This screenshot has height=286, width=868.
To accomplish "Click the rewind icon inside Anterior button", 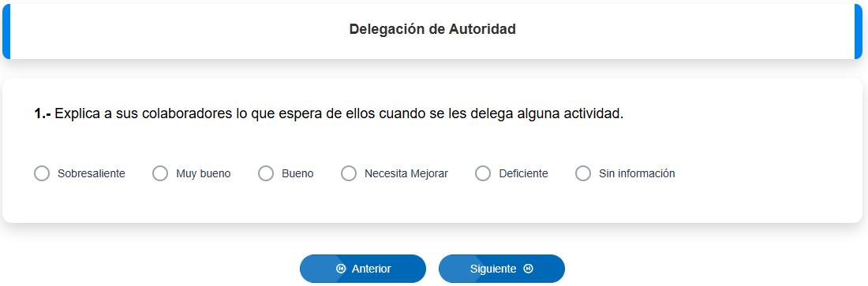I will tap(341, 269).
